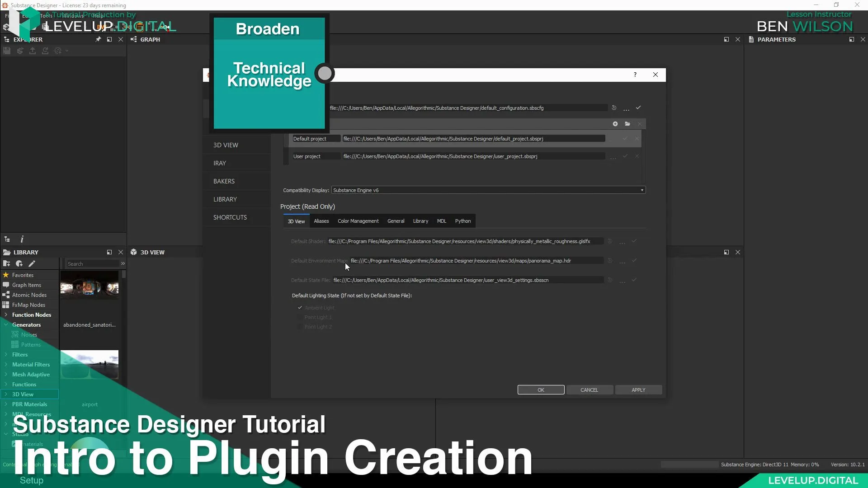Image resolution: width=868 pixels, height=488 pixels.
Task: Click the info icon in left sidebar
Action: [22, 238]
